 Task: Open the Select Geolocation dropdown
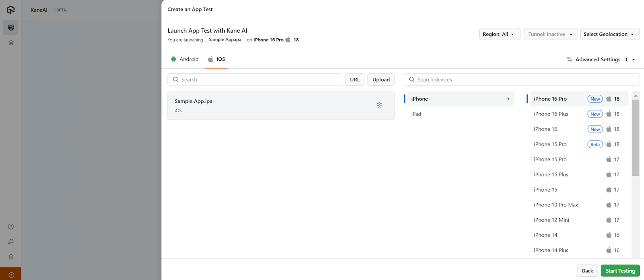610,34
